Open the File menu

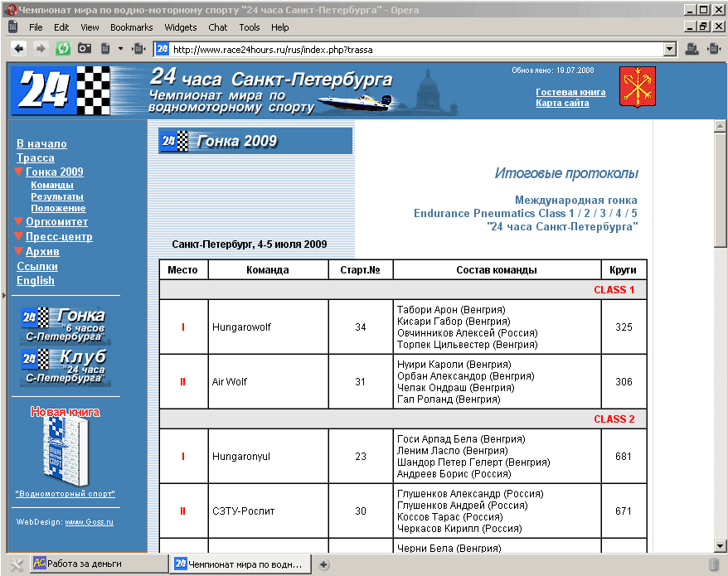click(x=36, y=27)
